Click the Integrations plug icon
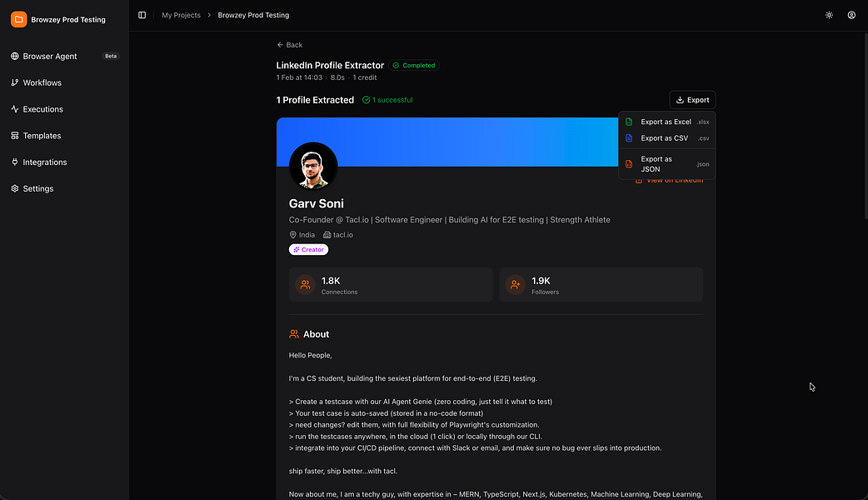This screenshot has height=500, width=868. coord(15,162)
